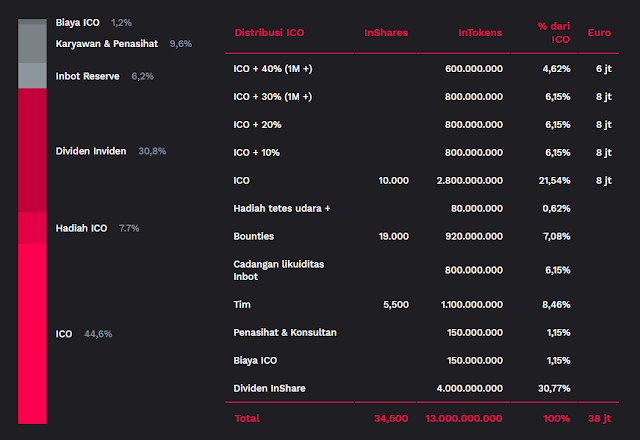The height and width of the screenshot is (440, 640).
Task: Select the '30,77%' percentage cell
Action: point(554,389)
